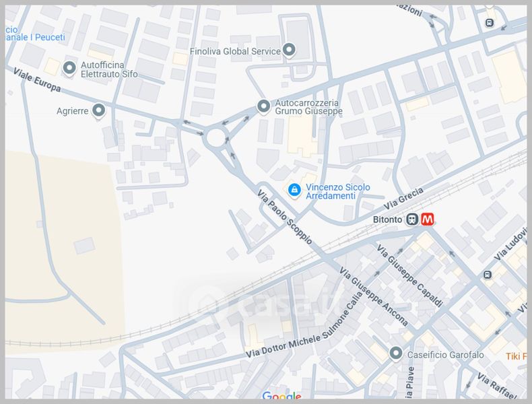532x404 pixels.
Task: Open the Caseificio Garofalo text label
Action: tap(446, 355)
